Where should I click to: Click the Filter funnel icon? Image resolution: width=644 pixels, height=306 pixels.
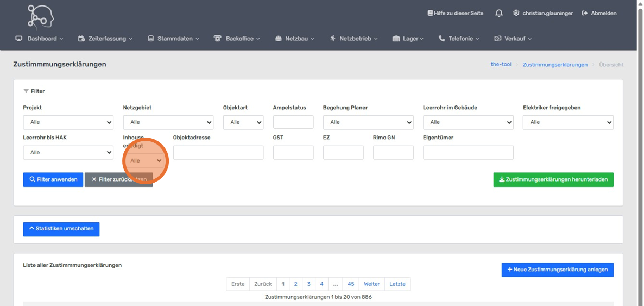26,91
